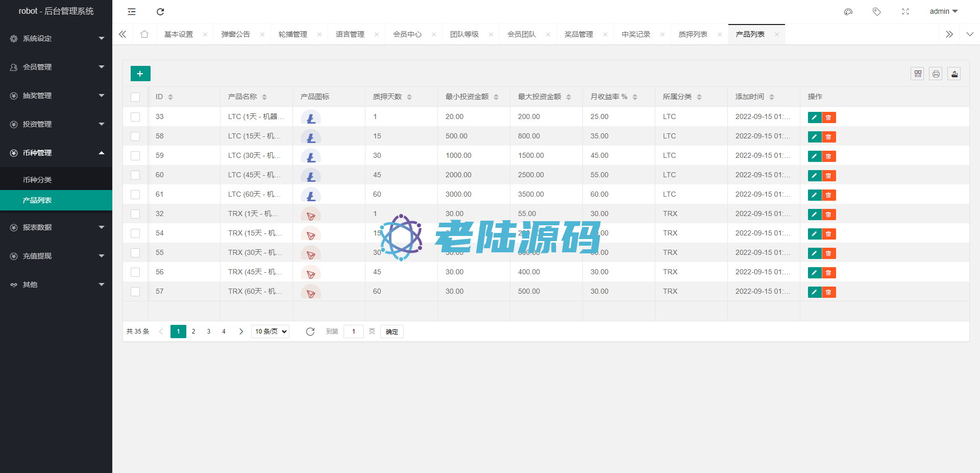Select the checkbox for row ID 58
980x473 pixels.
pos(135,136)
